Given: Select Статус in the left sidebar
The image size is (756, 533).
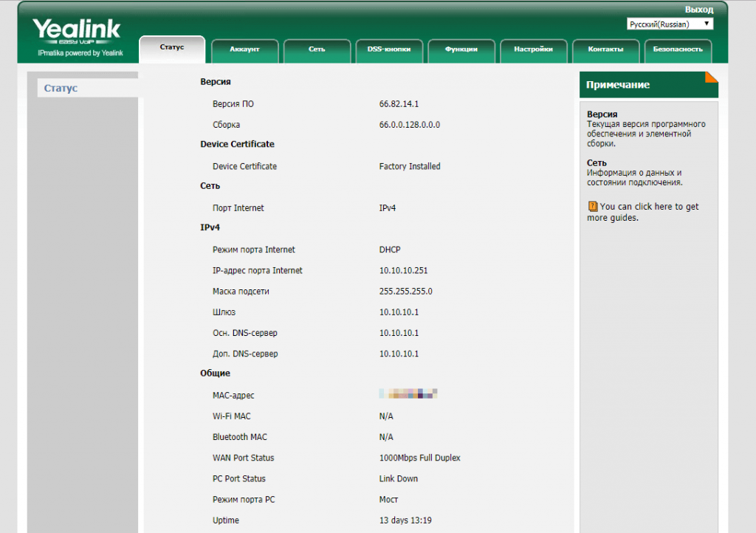Looking at the screenshot, I should [88, 88].
